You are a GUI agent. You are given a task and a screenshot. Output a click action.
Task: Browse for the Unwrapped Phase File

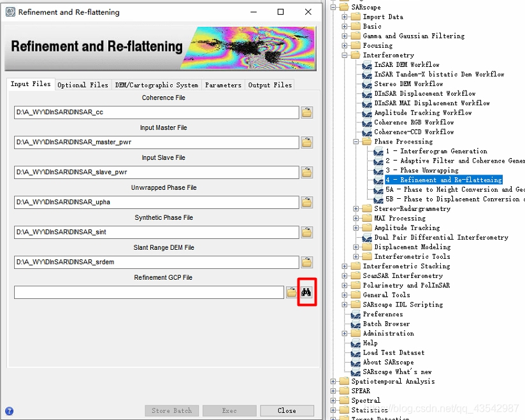(x=306, y=202)
